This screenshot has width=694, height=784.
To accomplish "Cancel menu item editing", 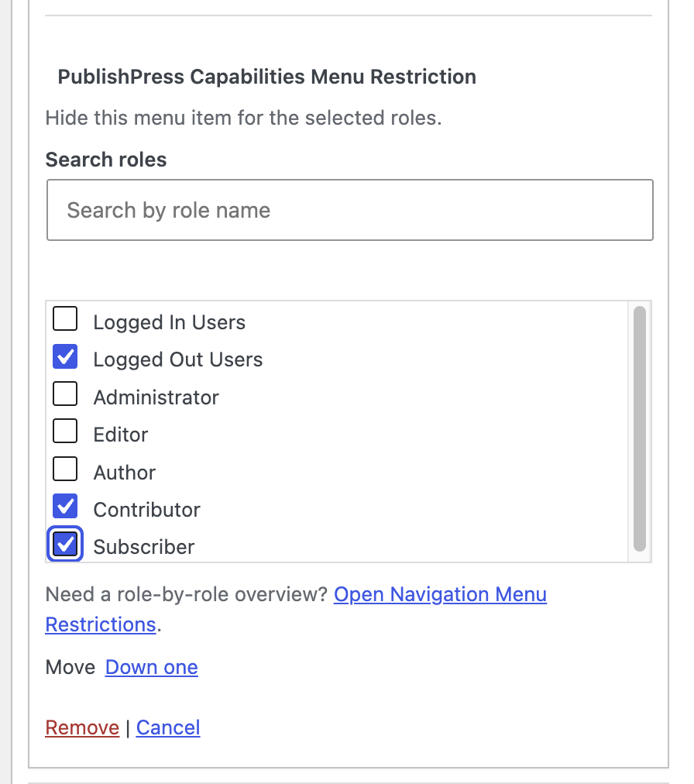I will [168, 727].
